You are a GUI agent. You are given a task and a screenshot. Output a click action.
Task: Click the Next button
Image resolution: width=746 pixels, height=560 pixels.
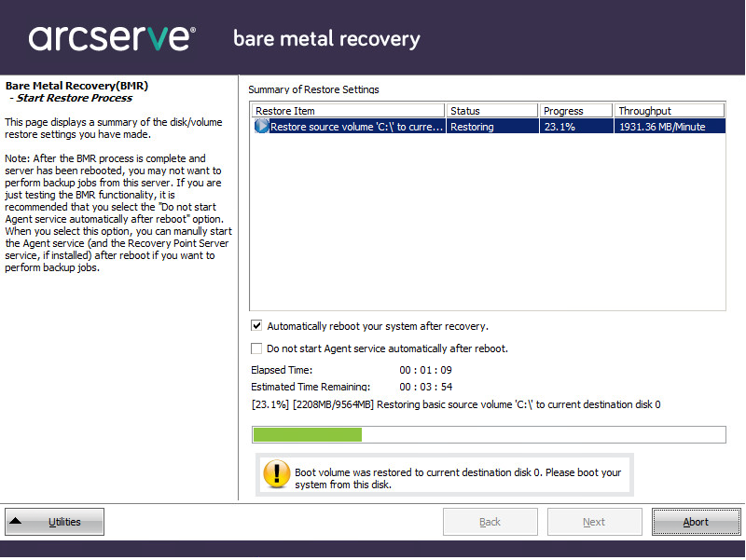594,522
